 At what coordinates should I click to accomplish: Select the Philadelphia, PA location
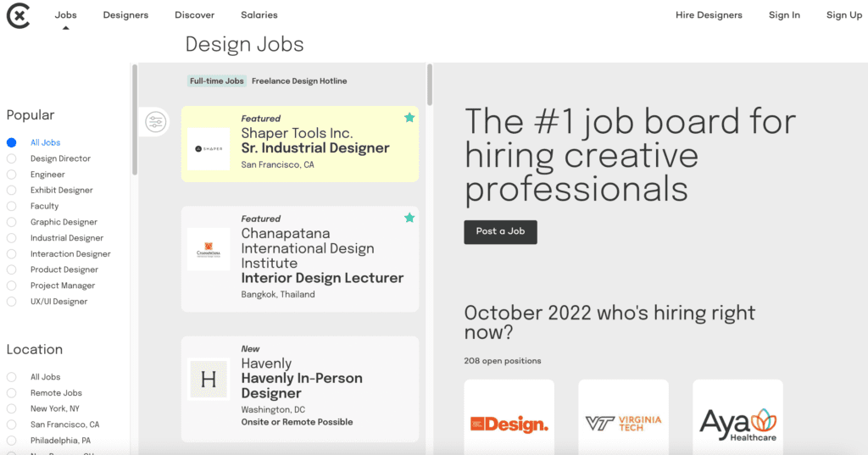click(x=12, y=441)
